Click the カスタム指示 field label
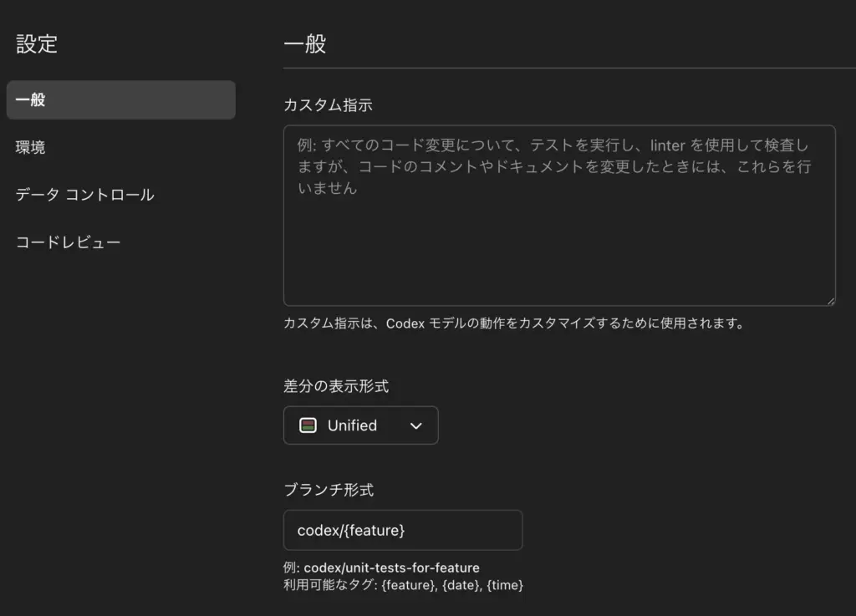Screen dimensions: 856x616 coord(328,105)
